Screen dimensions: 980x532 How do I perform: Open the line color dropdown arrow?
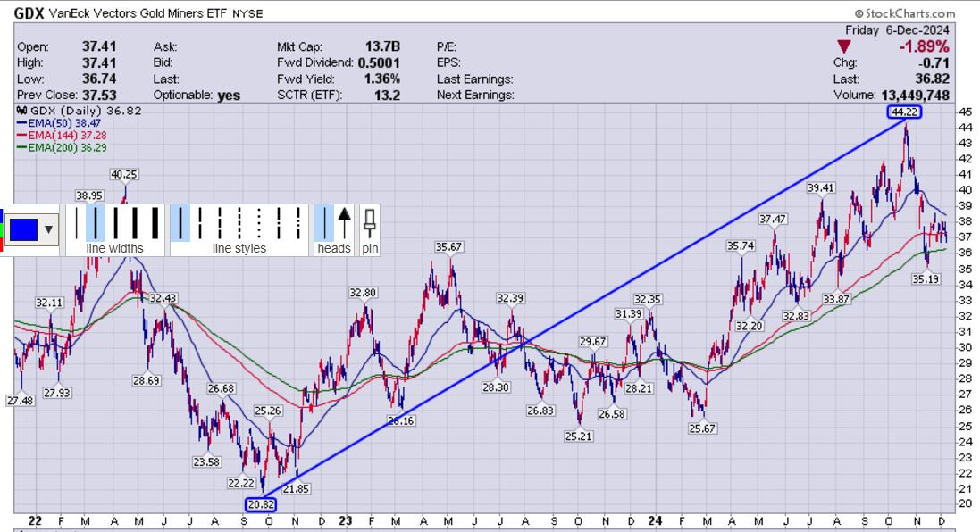click(48, 229)
